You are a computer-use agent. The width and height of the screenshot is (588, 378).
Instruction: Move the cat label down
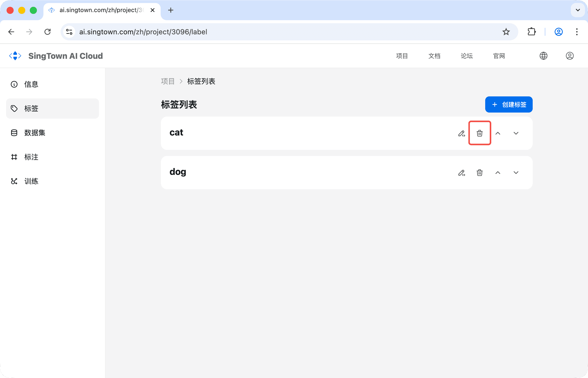pyautogui.click(x=516, y=133)
